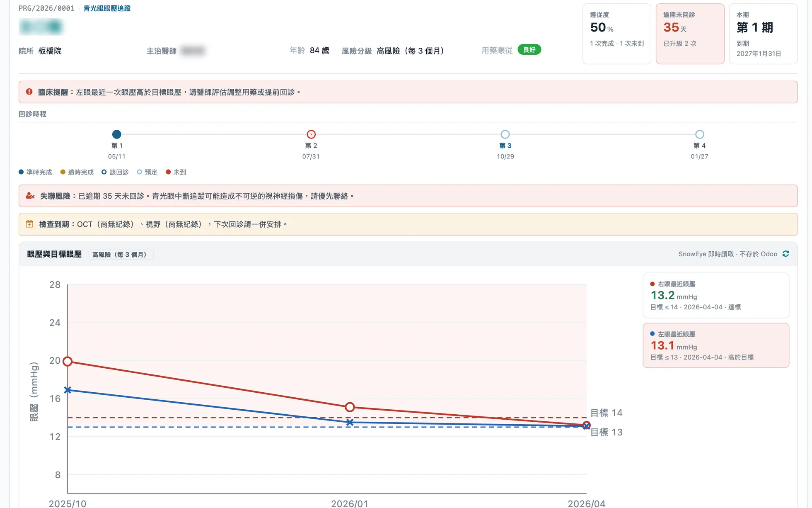Click the 準時完成 legend item

36,172
